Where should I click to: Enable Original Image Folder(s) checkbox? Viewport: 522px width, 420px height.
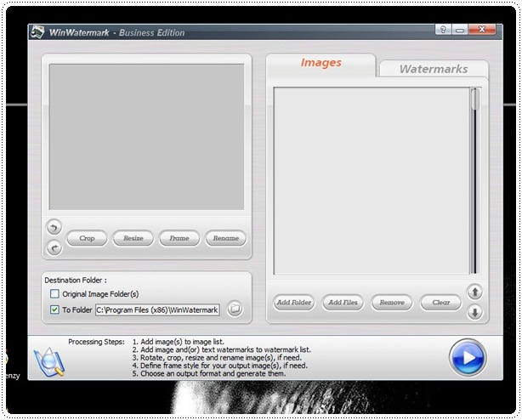(x=54, y=293)
